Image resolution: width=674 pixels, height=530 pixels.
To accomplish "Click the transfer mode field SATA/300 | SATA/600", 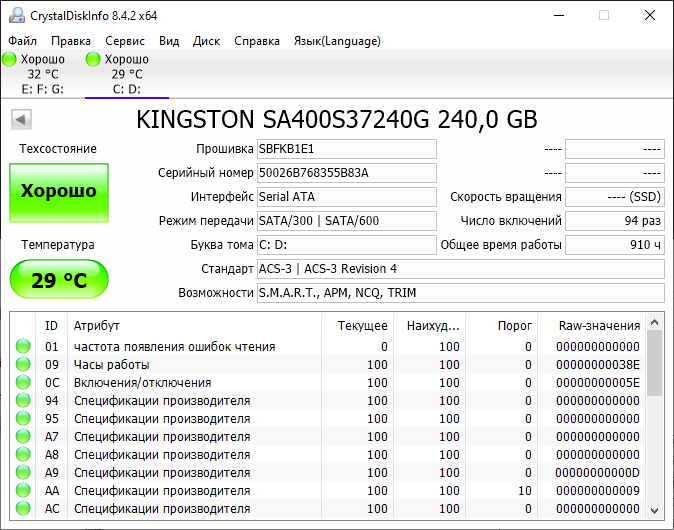I will (x=347, y=221).
